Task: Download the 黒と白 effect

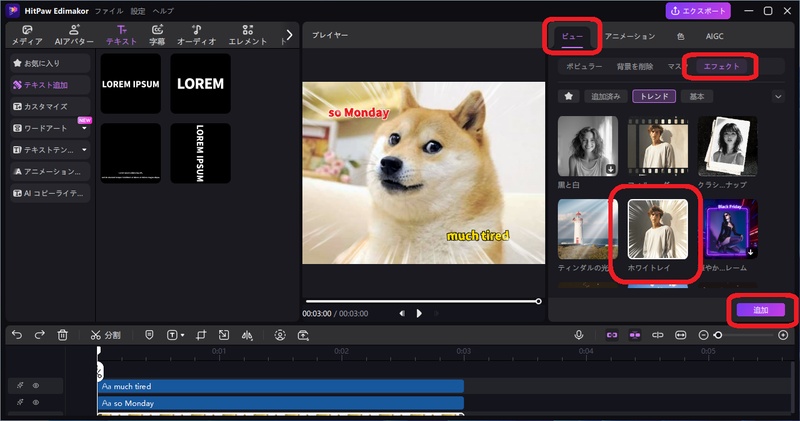Action: pyautogui.click(x=610, y=169)
